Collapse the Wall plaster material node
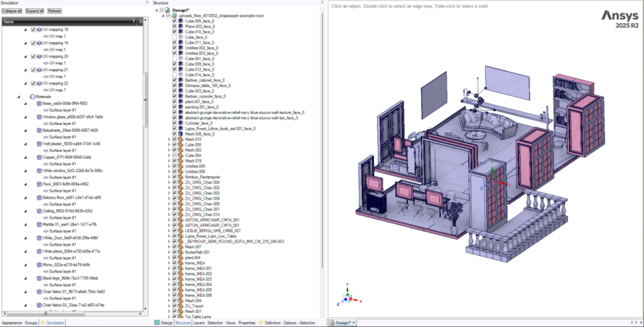Image resolution: width=644 pixels, height=327 pixels. [26, 144]
